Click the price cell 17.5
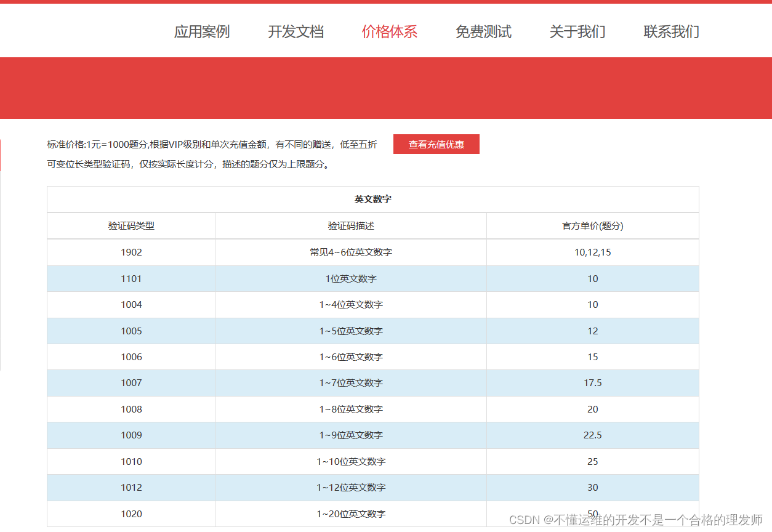 click(x=593, y=383)
